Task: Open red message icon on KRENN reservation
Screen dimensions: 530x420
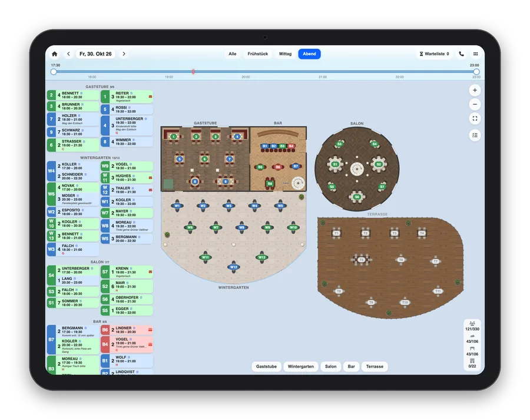Action: coord(150,272)
